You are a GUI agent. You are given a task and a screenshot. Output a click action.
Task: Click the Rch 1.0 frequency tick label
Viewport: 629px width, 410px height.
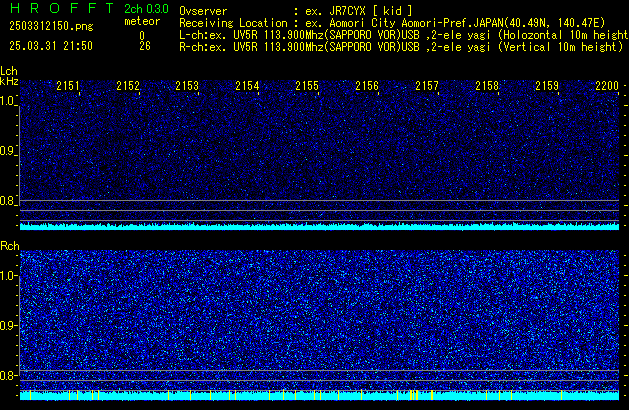(x=8, y=276)
